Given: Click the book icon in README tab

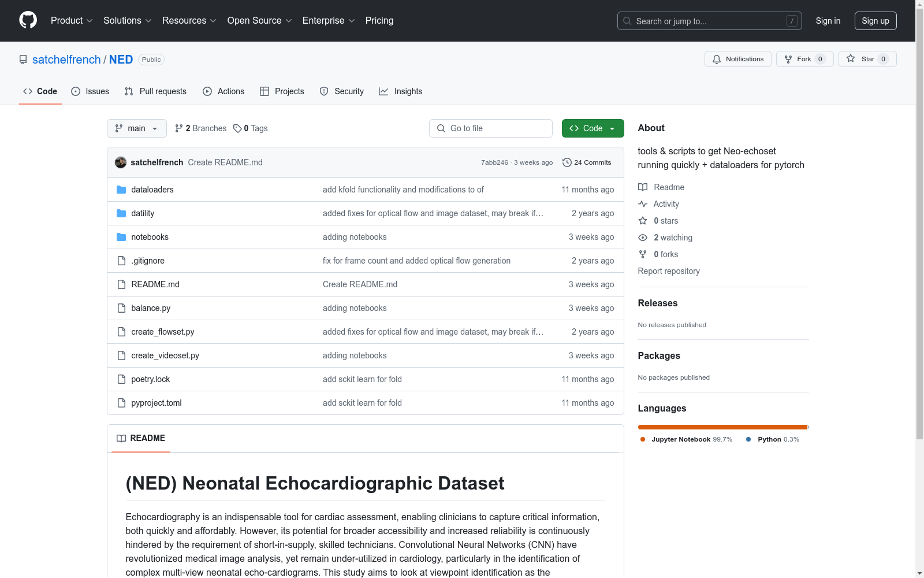Looking at the screenshot, I should click(121, 438).
